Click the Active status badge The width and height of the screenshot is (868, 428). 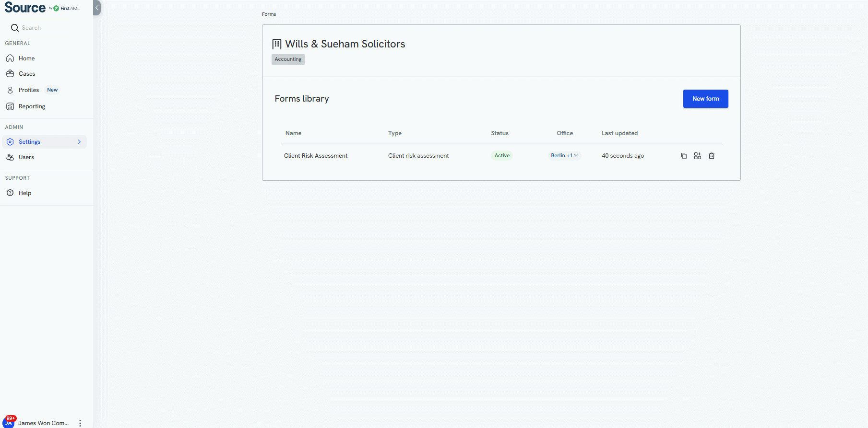click(502, 155)
